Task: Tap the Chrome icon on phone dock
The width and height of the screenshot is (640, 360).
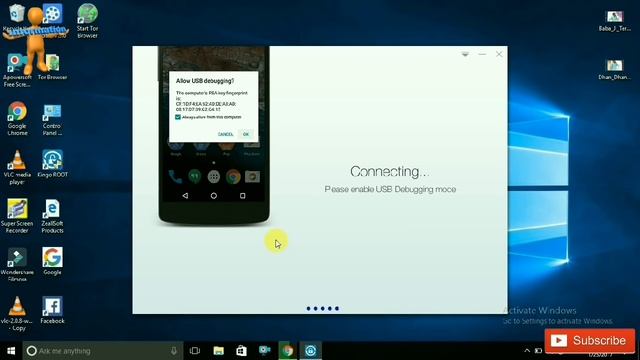Action: (x=233, y=177)
